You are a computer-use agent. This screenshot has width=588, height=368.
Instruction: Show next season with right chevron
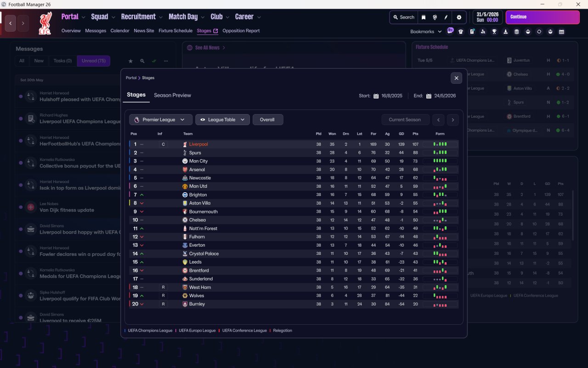pyautogui.click(x=453, y=120)
